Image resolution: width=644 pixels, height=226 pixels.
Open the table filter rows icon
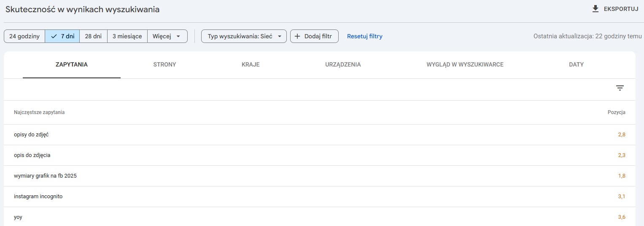(x=620, y=88)
